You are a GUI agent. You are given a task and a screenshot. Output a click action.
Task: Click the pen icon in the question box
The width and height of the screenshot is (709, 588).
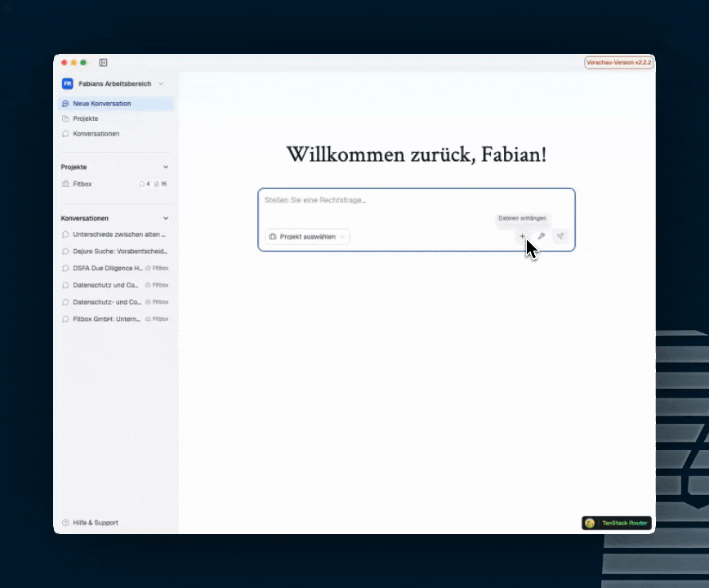[x=542, y=236]
